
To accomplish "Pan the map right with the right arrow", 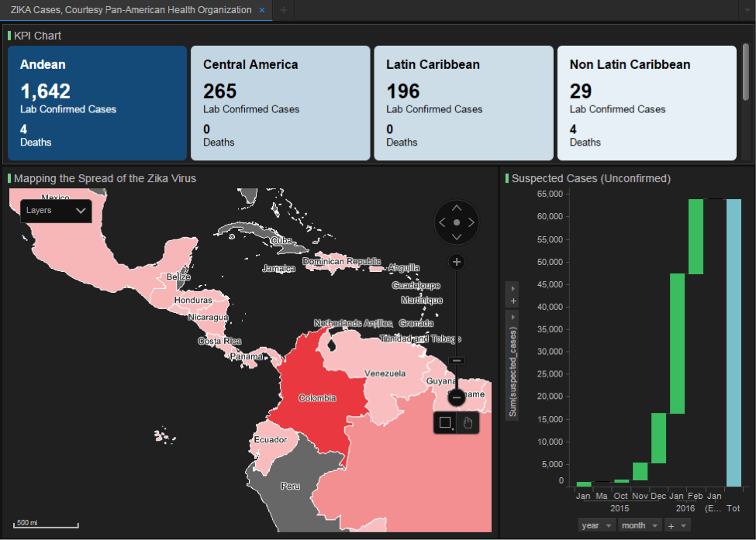I will (471, 222).
